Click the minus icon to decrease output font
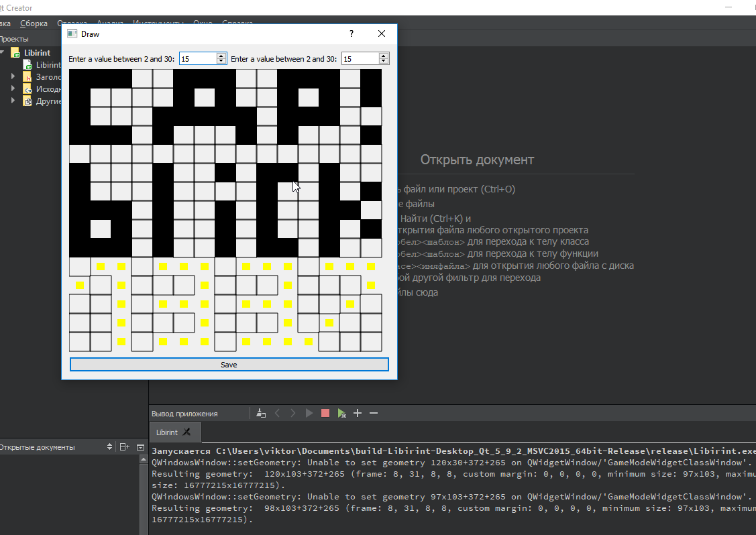Image resolution: width=756 pixels, height=535 pixels. (374, 414)
